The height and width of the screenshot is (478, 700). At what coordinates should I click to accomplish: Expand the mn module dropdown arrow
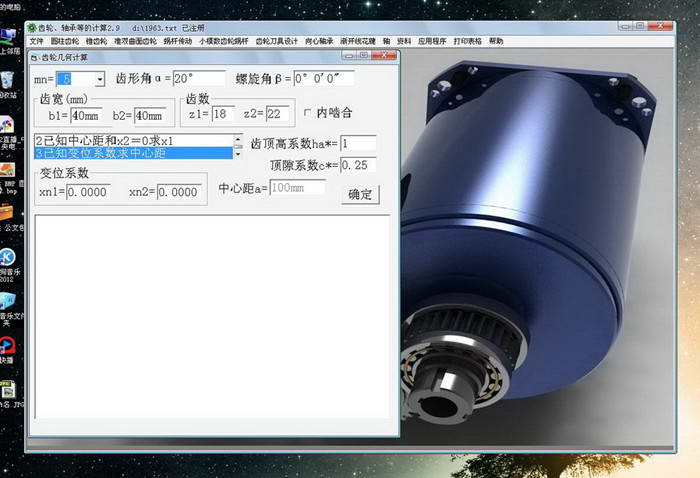pos(100,79)
